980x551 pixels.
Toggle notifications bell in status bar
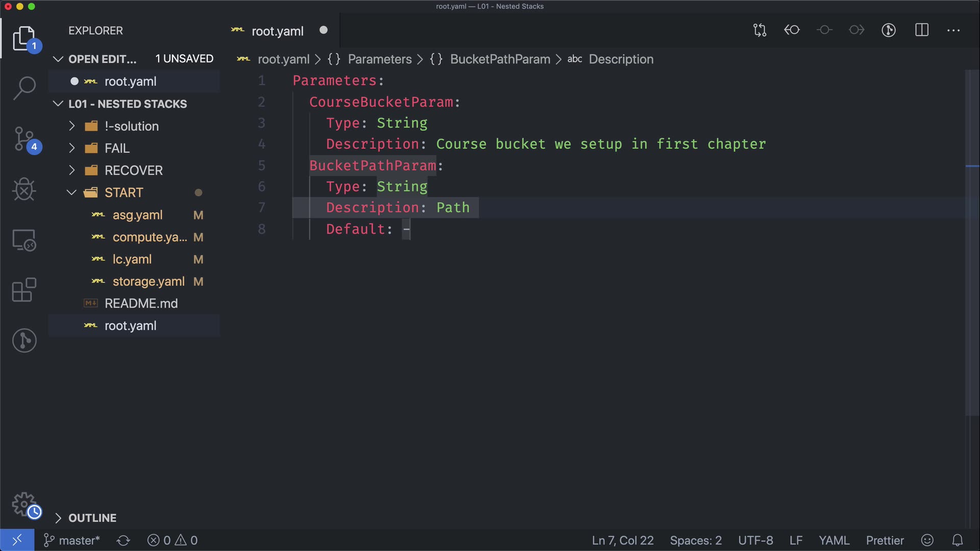pos(958,540)
